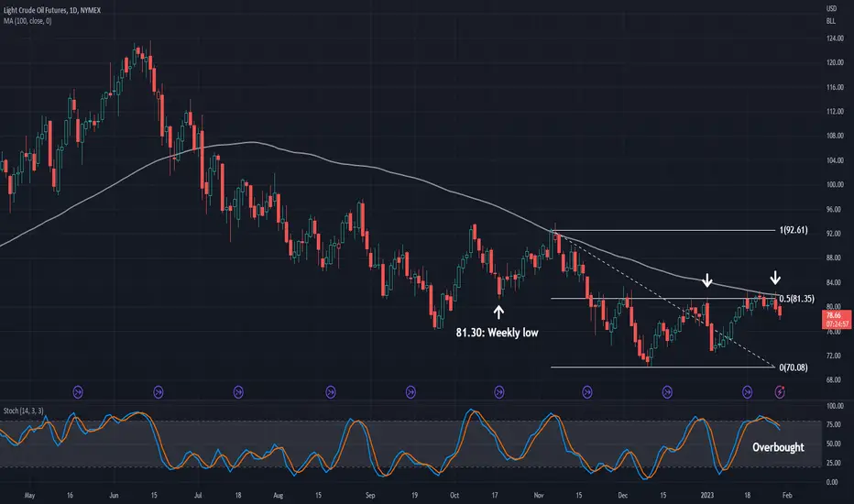
Task: Click the 2023 year label on the time axis
Action: pyautogui.click(x=706, y=495)
